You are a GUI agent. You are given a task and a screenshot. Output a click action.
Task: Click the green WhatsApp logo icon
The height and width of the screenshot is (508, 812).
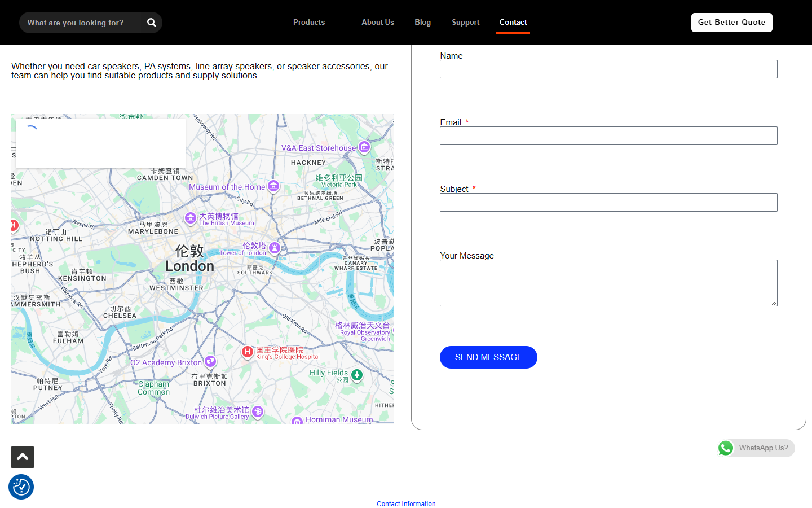[726, 448]
